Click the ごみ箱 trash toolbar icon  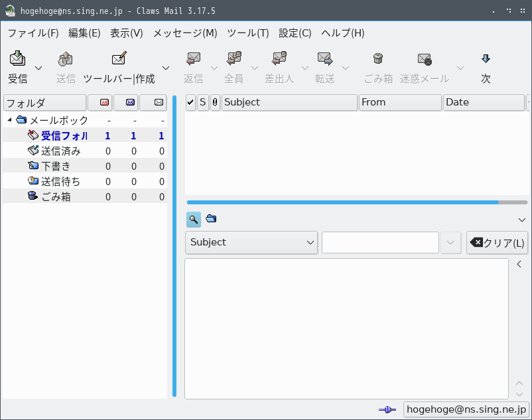coord(378,58)
